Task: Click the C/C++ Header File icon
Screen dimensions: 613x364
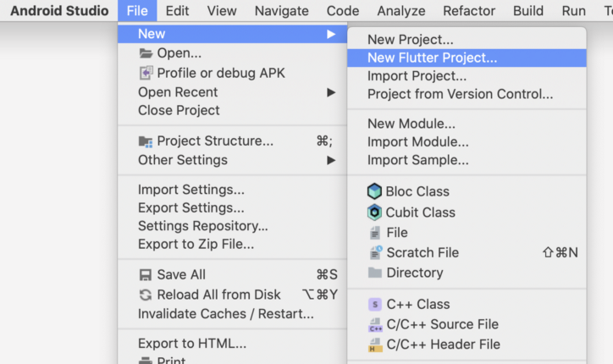Action: point(374,345)
